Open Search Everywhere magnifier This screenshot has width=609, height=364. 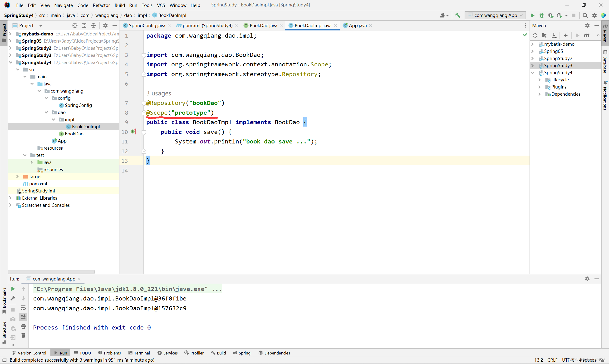tap(585, 15)
